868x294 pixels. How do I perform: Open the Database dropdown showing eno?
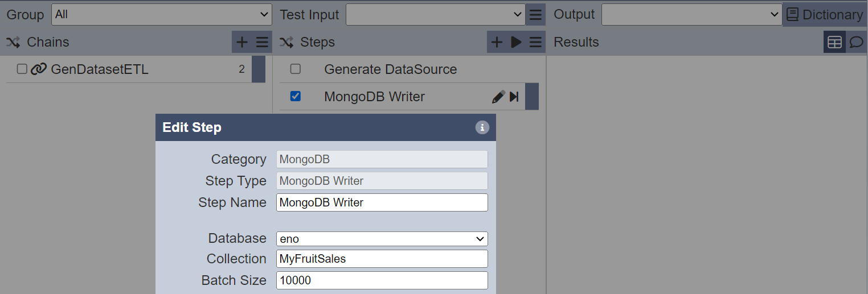(382, 239)
